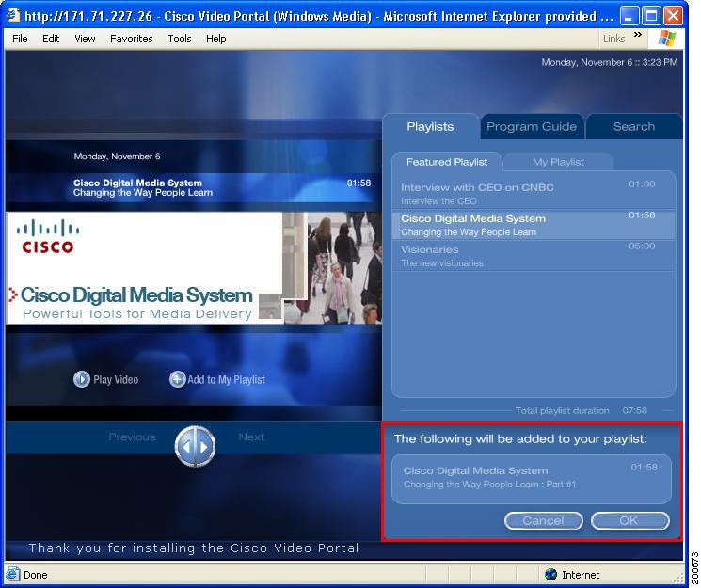This screenshot has width=701, height=588.
Task: Click the page icon beside Done in the status bar
Action: [x=12, y=574]
